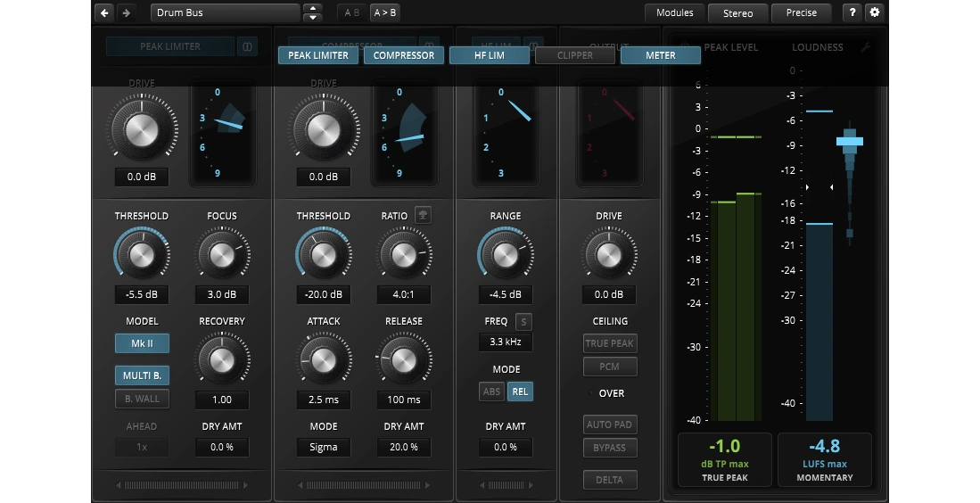The image size is (980, 503).
Task: Step to the previous preset with up arrow
Action: pos(312,8)
